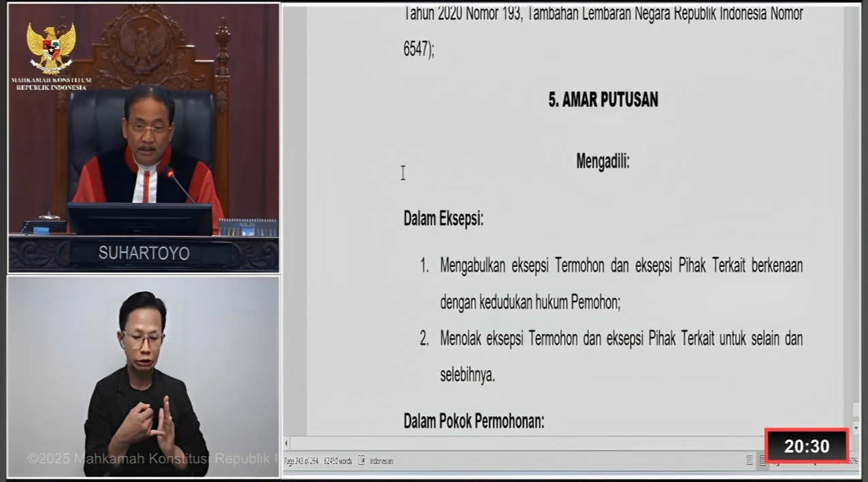Click on the 'Dalam Eksepsi:' heading text
Viewport: 868px width, 482px height.
pyautogui.click(x=443, y=219)
